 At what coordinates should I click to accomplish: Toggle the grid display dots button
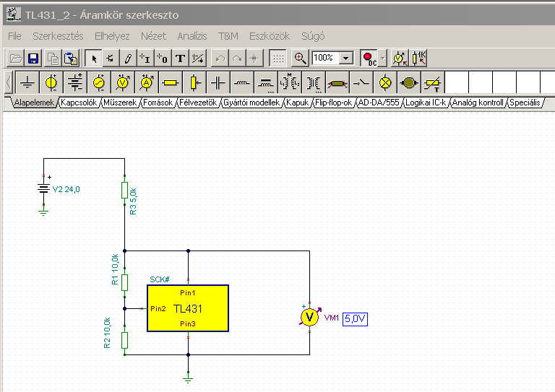(x=278, y=58)
